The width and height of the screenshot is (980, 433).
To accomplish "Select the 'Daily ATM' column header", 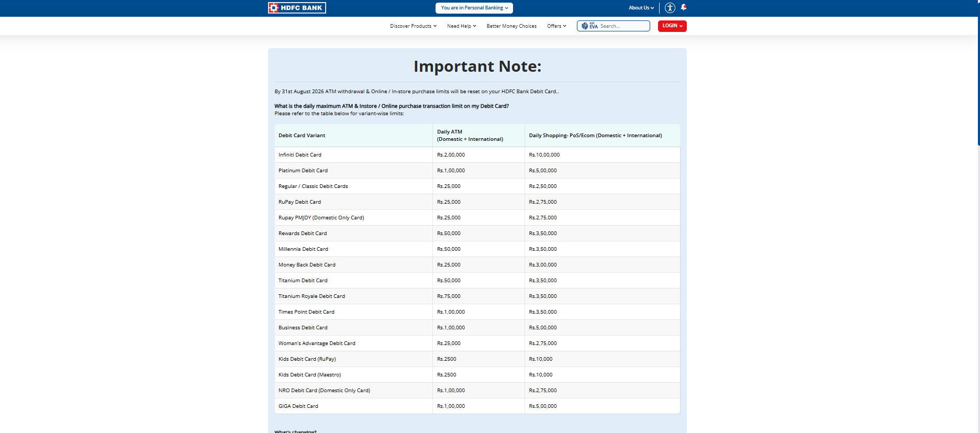I will 470,136.
